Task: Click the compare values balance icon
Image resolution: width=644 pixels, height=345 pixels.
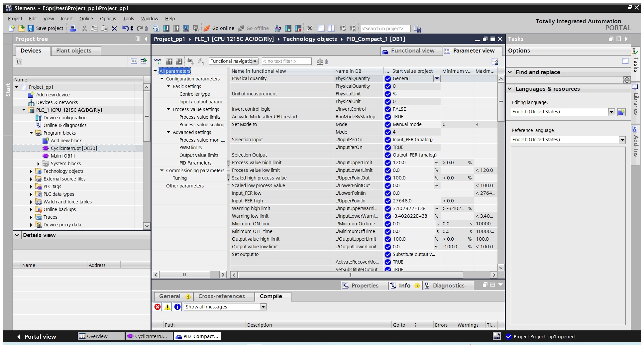Action: [x=320, y=61]
